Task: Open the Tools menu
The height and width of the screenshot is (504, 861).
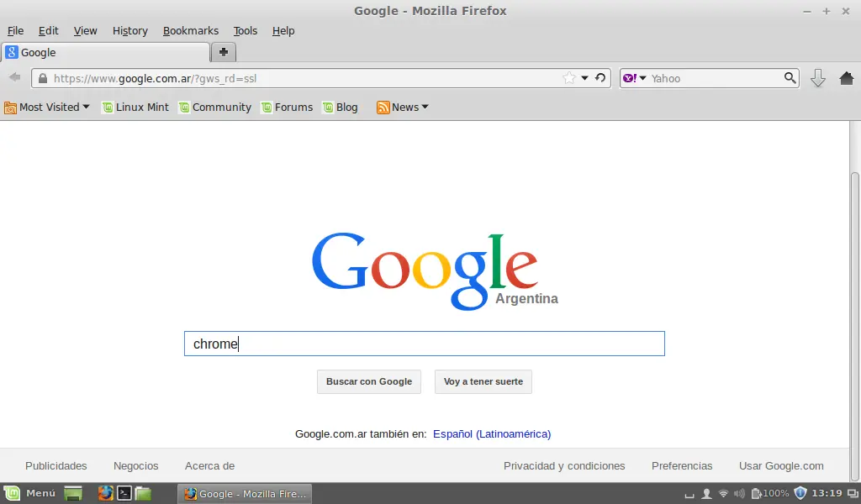Action: [245, 31]
